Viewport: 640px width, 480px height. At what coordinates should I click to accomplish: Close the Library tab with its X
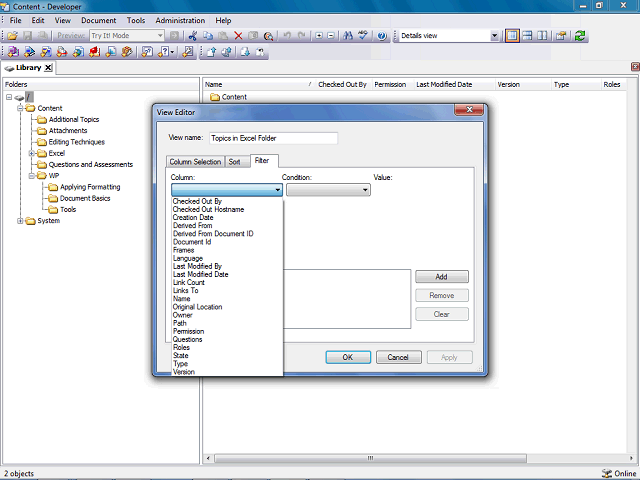point(48,68)
